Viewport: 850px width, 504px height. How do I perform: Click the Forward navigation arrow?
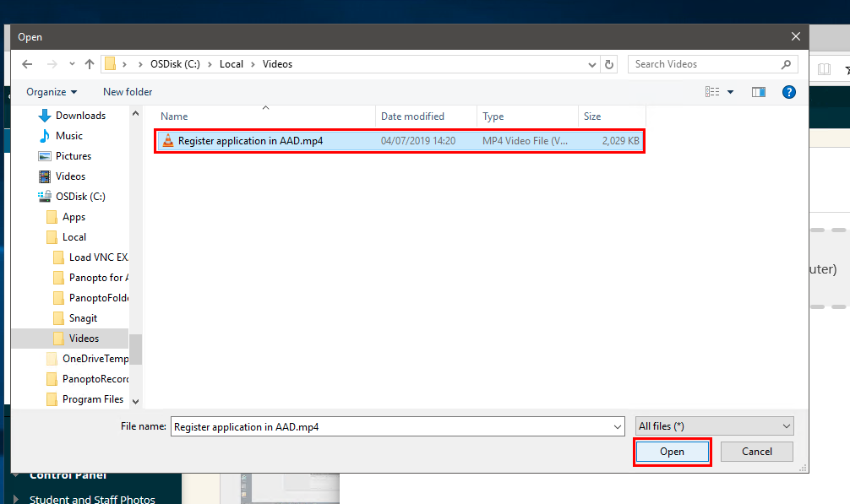(x=52, y=64)
